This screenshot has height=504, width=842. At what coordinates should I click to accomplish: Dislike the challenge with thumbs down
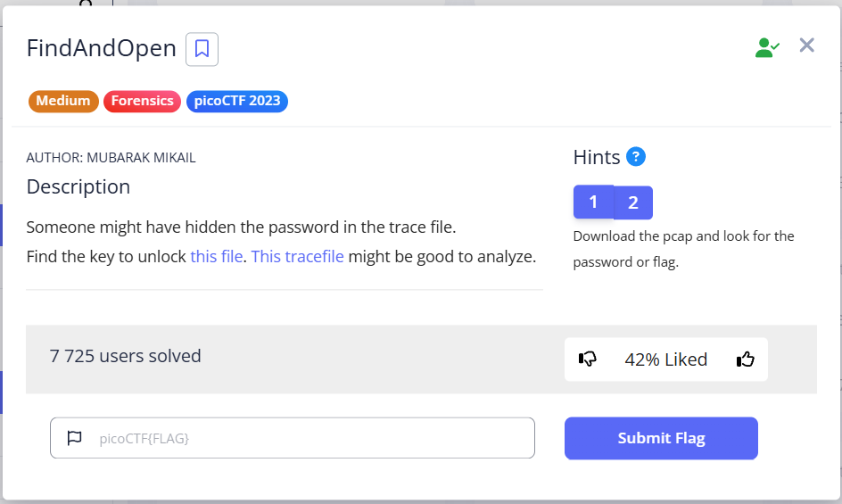pos(588,359)
